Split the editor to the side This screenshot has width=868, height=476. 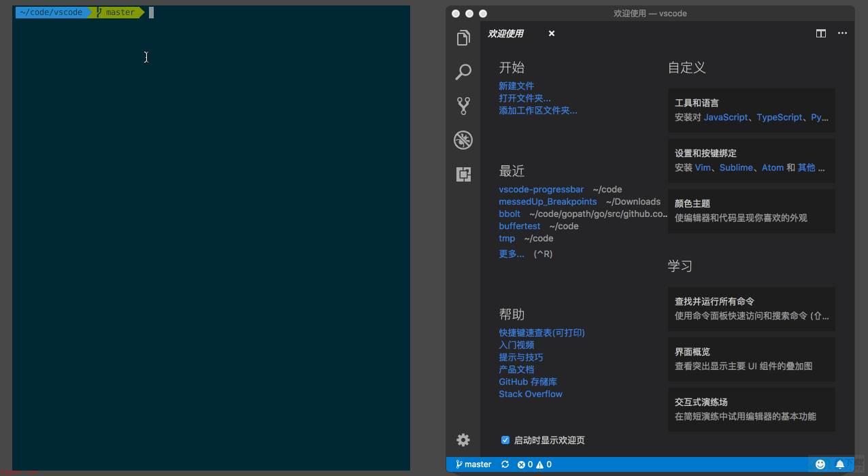pyautogui.click(x=821, y=33)
